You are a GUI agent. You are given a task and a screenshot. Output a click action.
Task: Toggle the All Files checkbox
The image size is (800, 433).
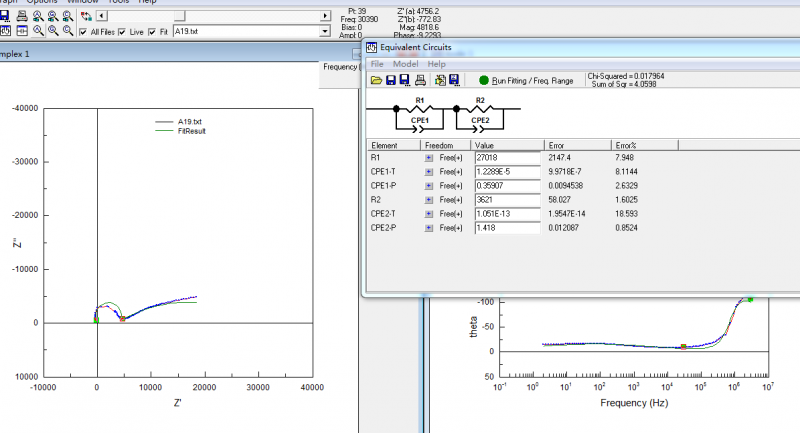83,32
